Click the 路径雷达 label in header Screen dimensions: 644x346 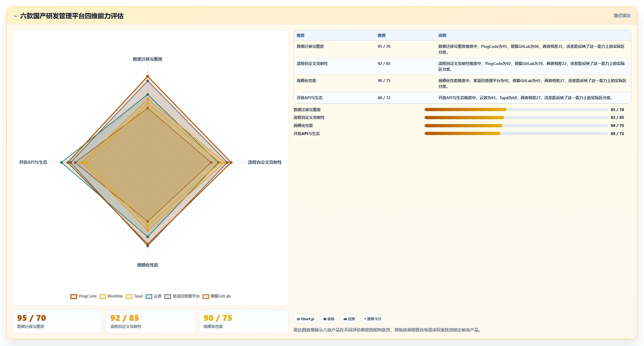pyautogui.click(x=622, y=16)
